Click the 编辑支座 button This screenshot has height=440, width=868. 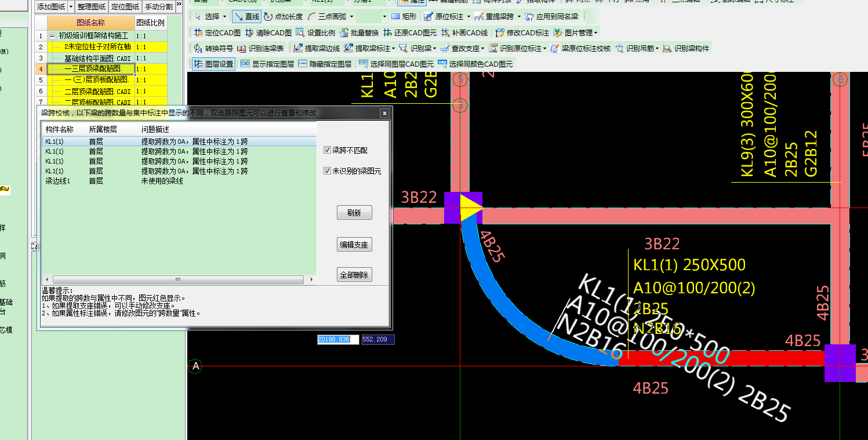tap(354, 245)
